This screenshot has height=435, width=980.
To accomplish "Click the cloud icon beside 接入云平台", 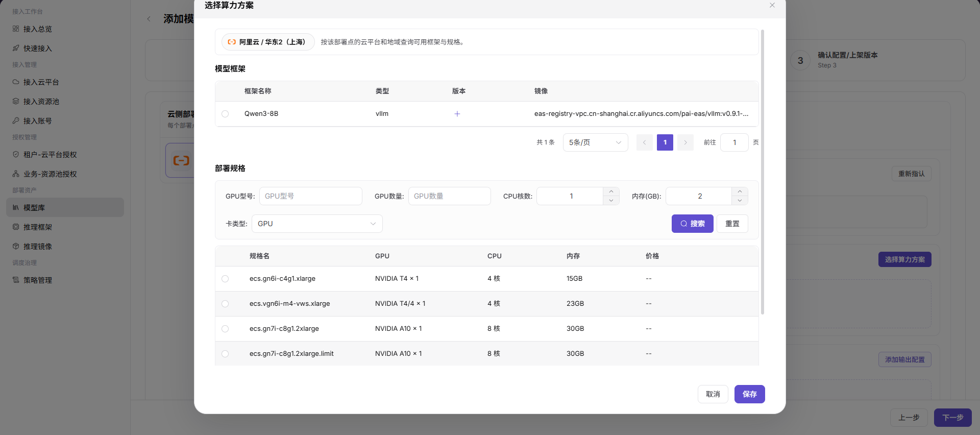I will point(16,82).
